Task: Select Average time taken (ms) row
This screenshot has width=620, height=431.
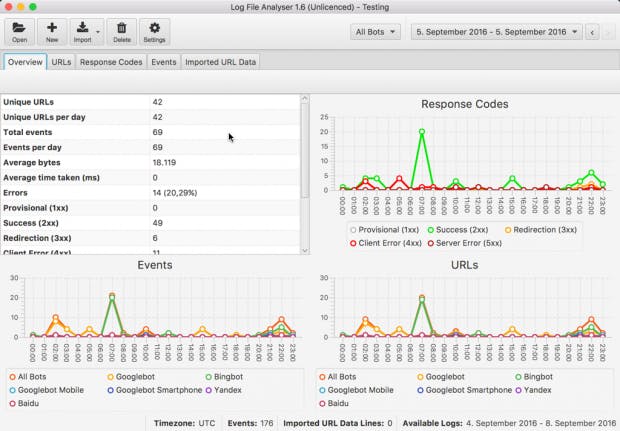Action: (150, 178)
